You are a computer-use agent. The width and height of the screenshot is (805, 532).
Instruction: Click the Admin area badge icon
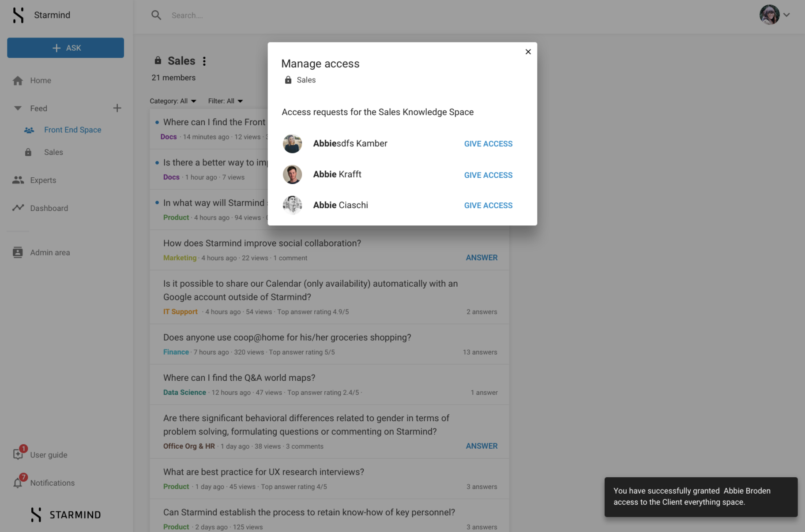[x=18, y=252]
